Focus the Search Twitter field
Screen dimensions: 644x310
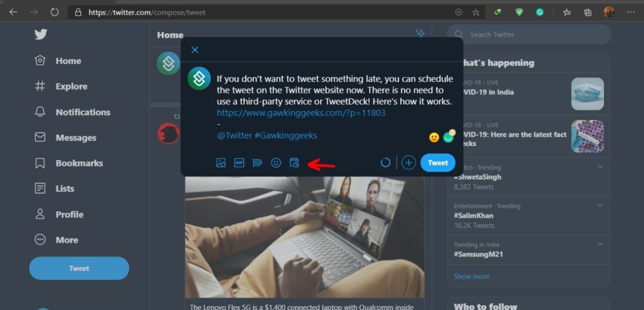529,34
